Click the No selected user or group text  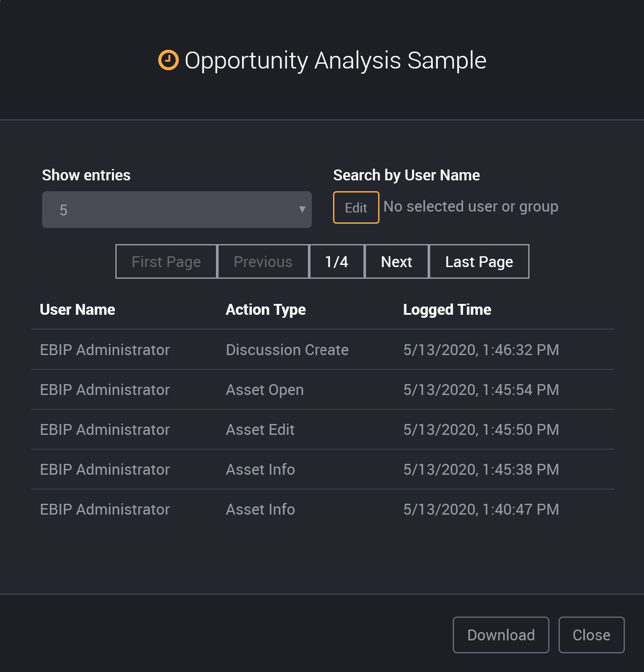pyautogui.click(x=471, y=207)
